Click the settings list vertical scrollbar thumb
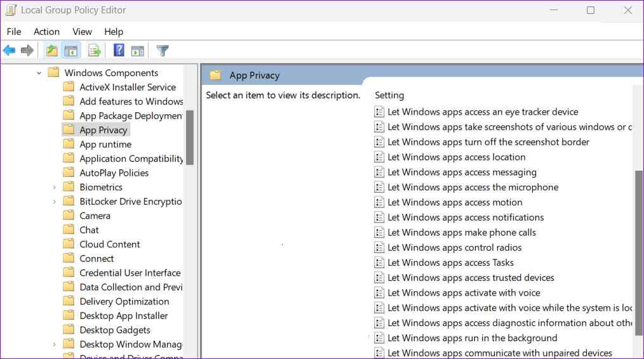This screenshot has height=359, width=644. pyautogui.click(x=639, y=252)
